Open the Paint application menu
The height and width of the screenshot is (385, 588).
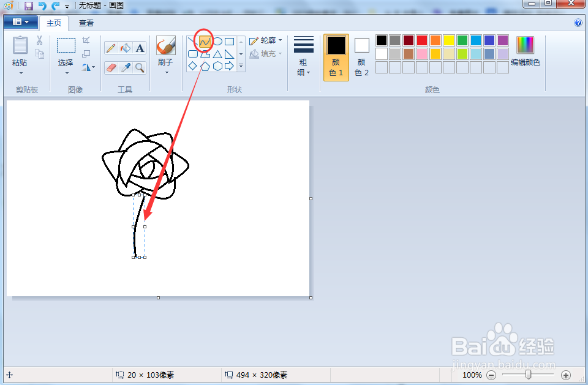point(20,21)
